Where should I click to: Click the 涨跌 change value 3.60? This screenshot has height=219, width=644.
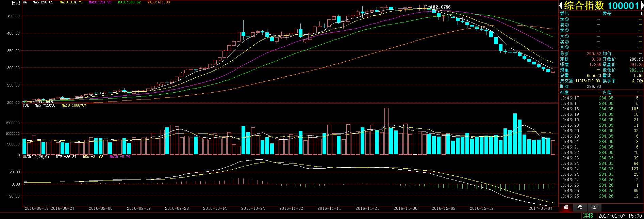pos(596,59)
